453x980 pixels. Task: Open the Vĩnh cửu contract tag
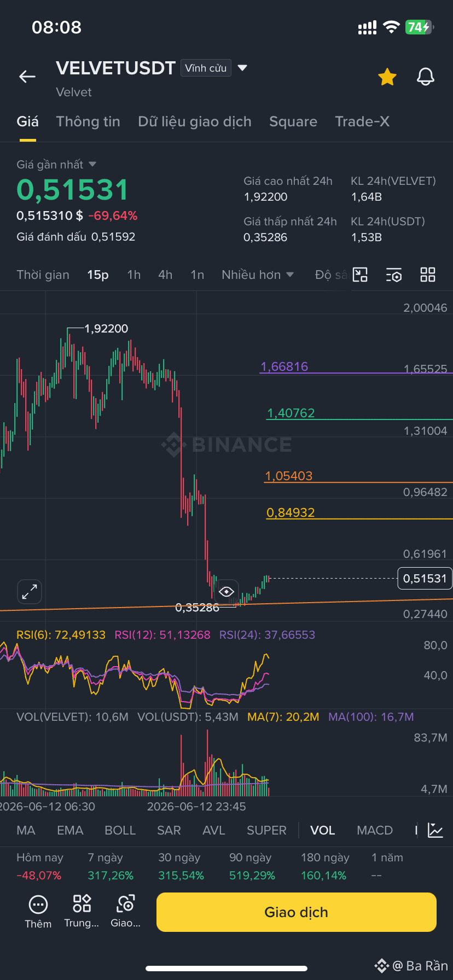pyautogui.click(x=206, y=68)
